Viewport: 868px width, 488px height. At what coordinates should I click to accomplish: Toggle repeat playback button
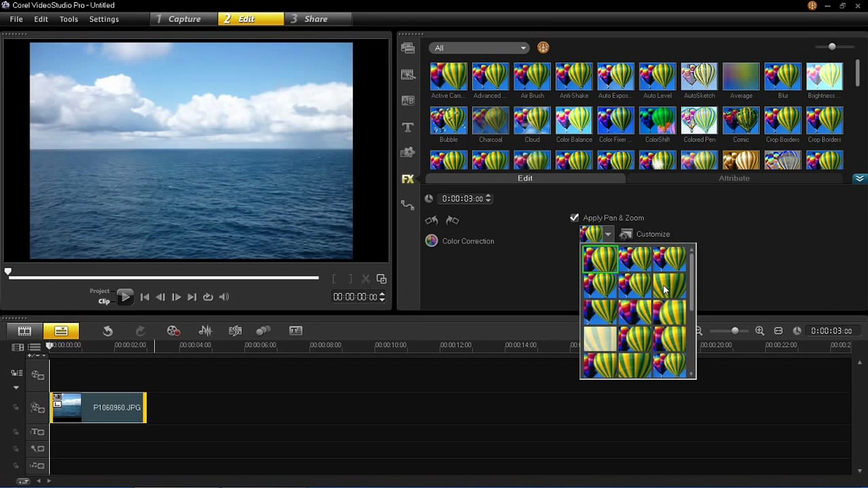[x=208, y=297]
